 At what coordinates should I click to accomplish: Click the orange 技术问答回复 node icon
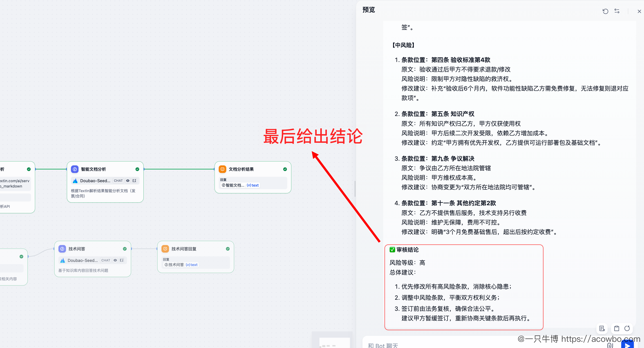pyautogui.click(x=165, y=249)
